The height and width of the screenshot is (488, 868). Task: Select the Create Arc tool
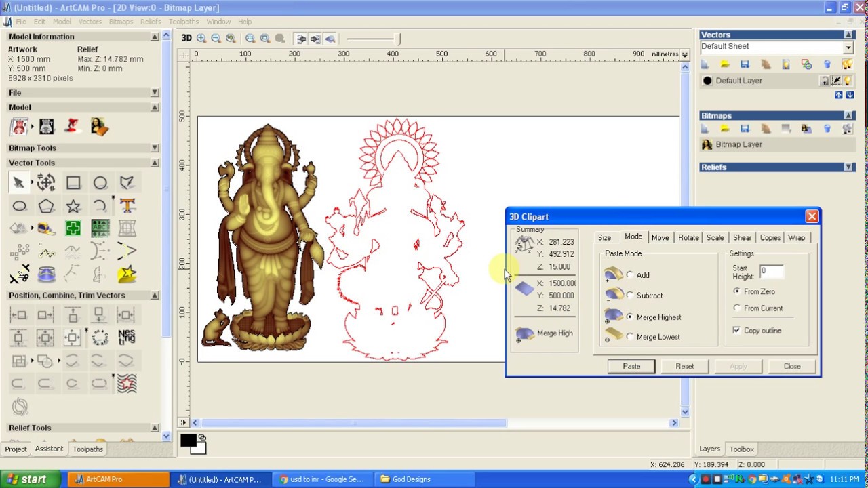tap(100, 206)
